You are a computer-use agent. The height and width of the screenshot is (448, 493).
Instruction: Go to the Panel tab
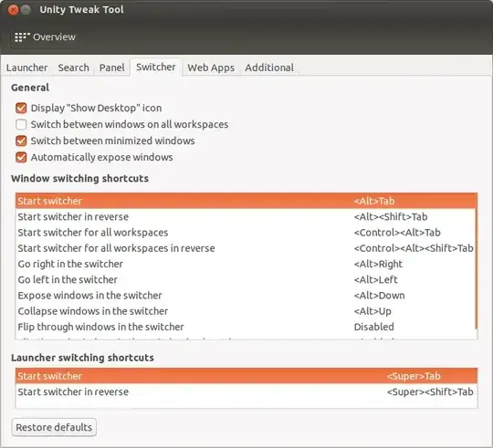point(112,68)
